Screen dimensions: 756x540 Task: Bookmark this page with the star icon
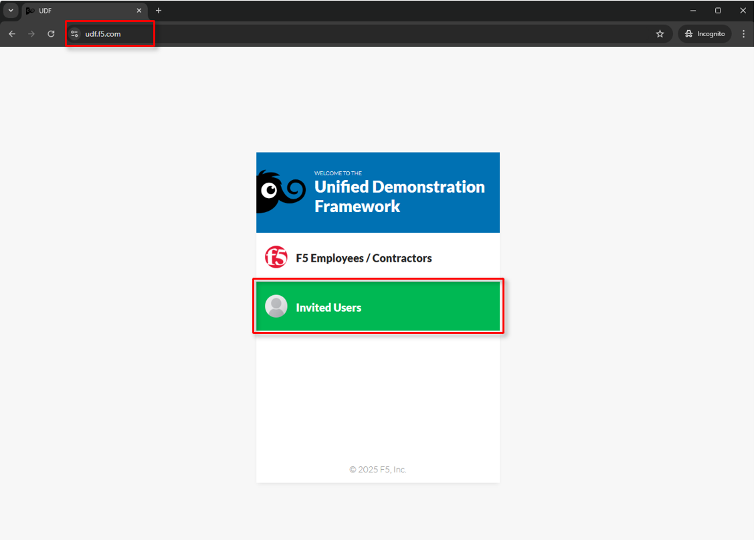tap(660, 33)
